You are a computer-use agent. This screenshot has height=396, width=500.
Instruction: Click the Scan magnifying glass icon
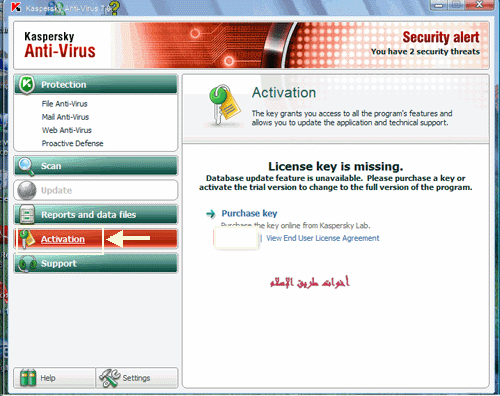pos(26,166)
